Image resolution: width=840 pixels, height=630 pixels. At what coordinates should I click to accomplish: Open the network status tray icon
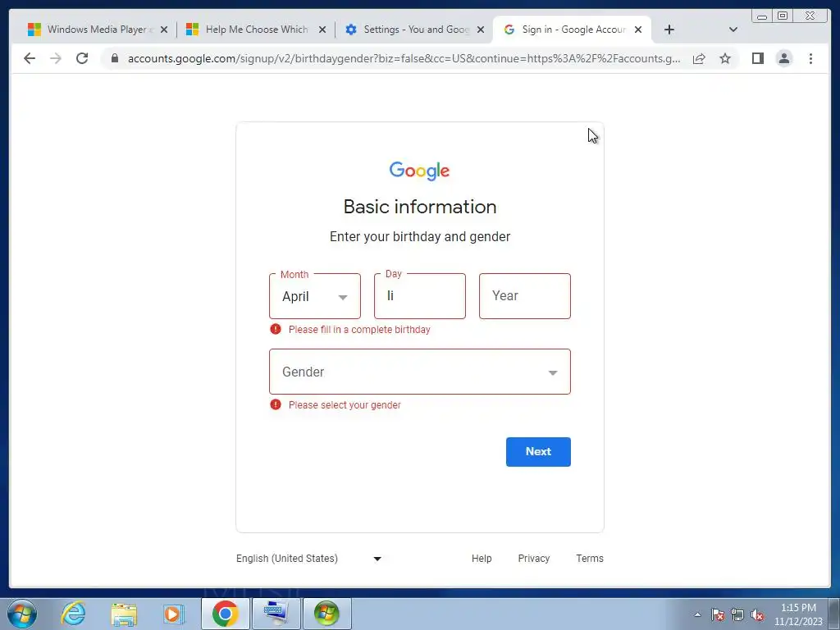[x=737, y=614]
